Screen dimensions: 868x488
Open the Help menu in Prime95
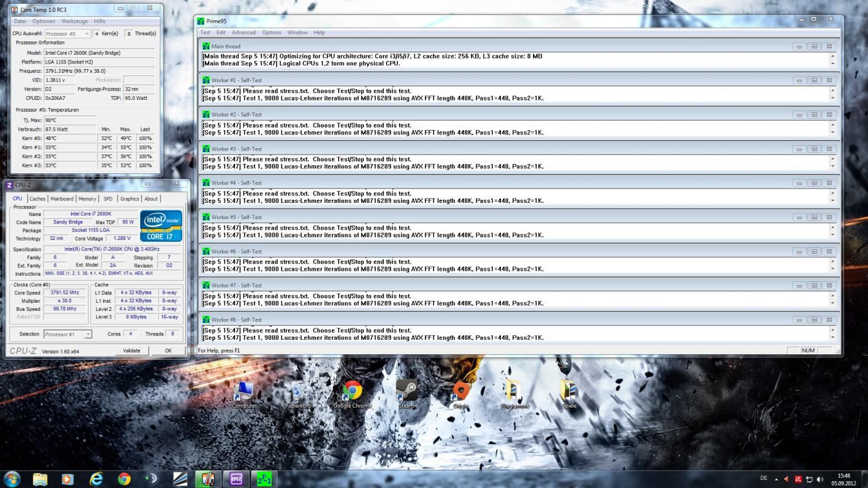click(x=319, y=33)
